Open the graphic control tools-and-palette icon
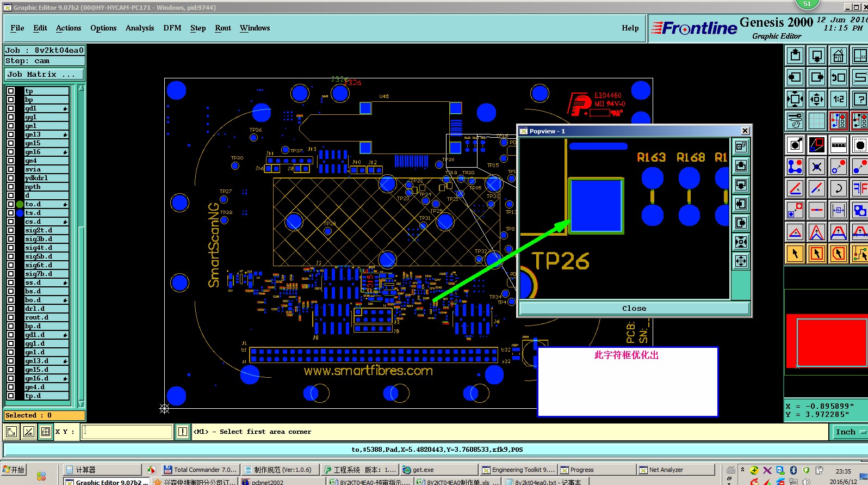868x485 pixels. click(x=795, y=121)
